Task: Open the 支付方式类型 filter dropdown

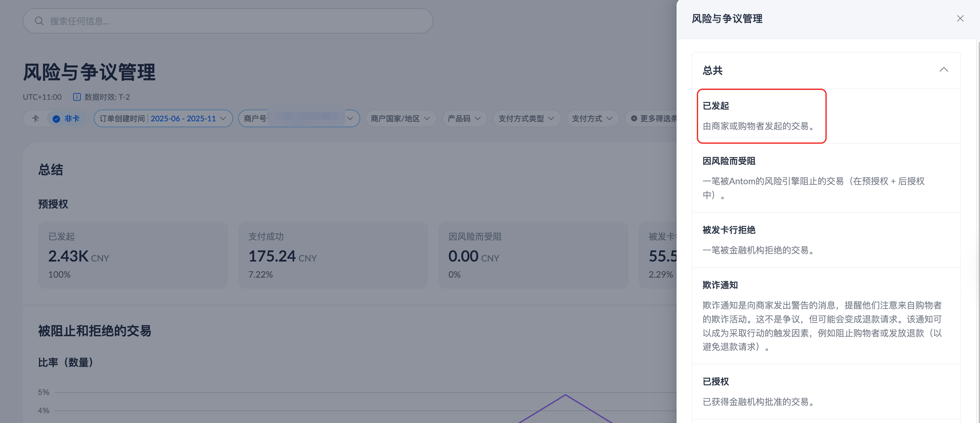Action: click(526, 119)
